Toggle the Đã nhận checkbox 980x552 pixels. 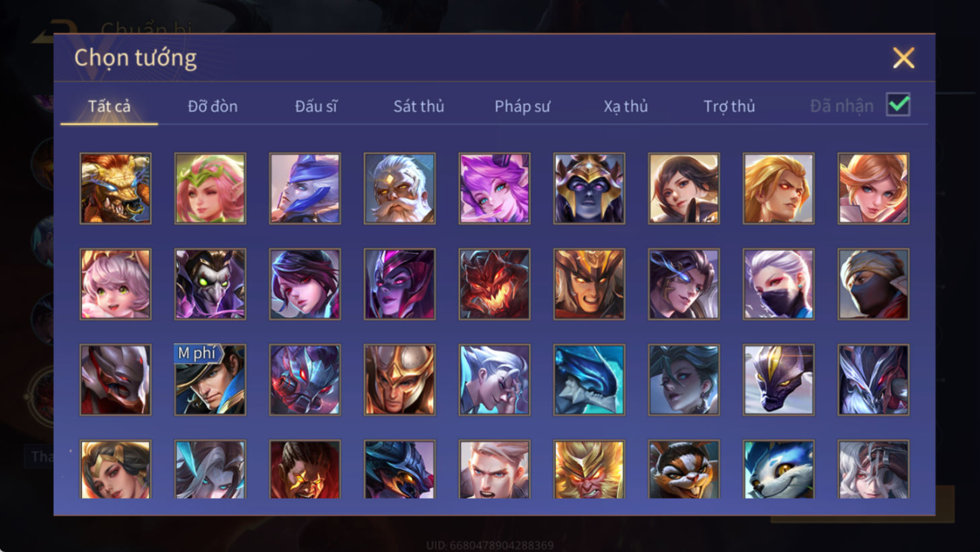[899, 105]
